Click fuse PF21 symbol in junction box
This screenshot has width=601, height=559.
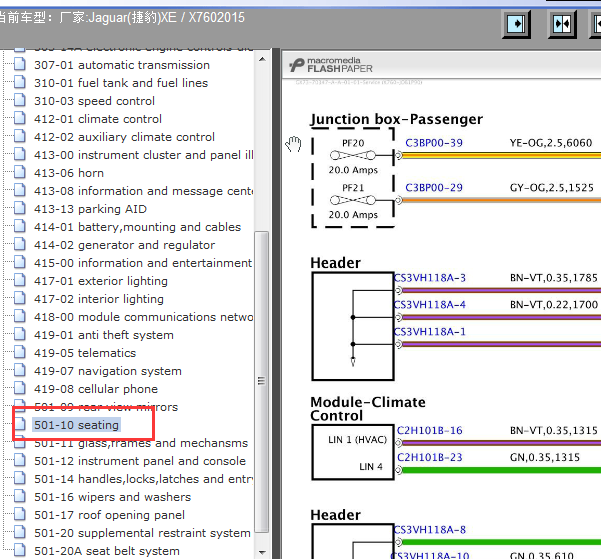[x=353, y=200]
